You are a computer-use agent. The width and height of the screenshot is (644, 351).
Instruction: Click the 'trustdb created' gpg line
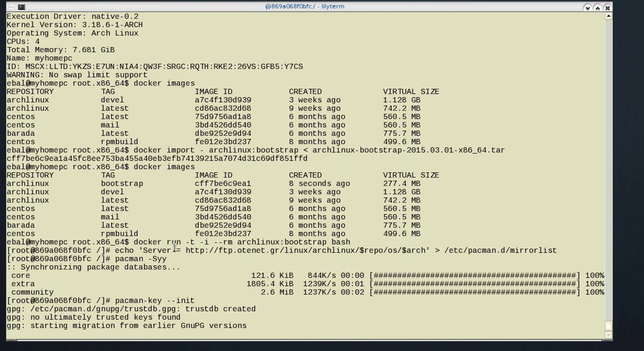pos(131,309)
